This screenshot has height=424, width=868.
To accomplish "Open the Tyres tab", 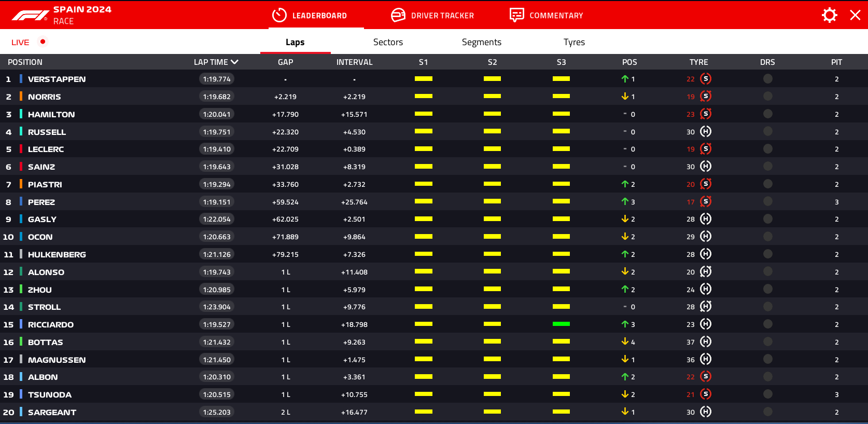I will (x=574, y=42).
